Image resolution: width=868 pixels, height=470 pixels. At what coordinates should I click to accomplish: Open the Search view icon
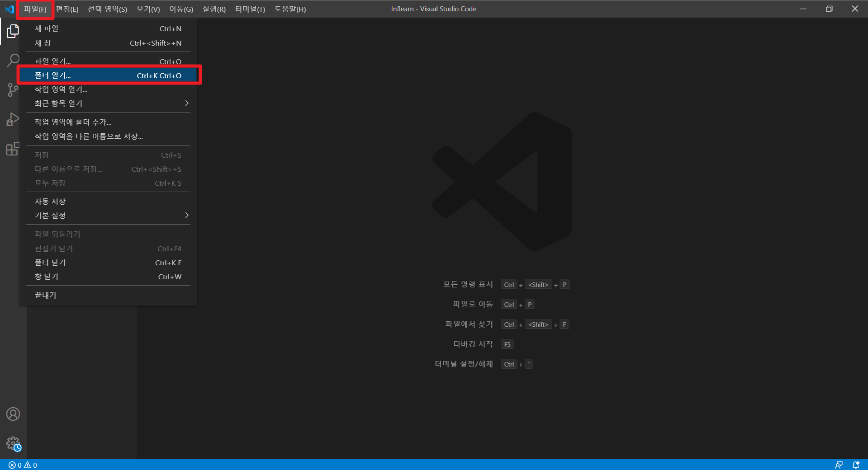[13, 61]
